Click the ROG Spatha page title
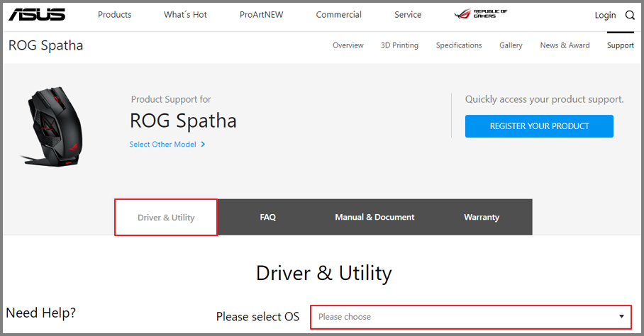The image size is (644, 336). point(45,45)
